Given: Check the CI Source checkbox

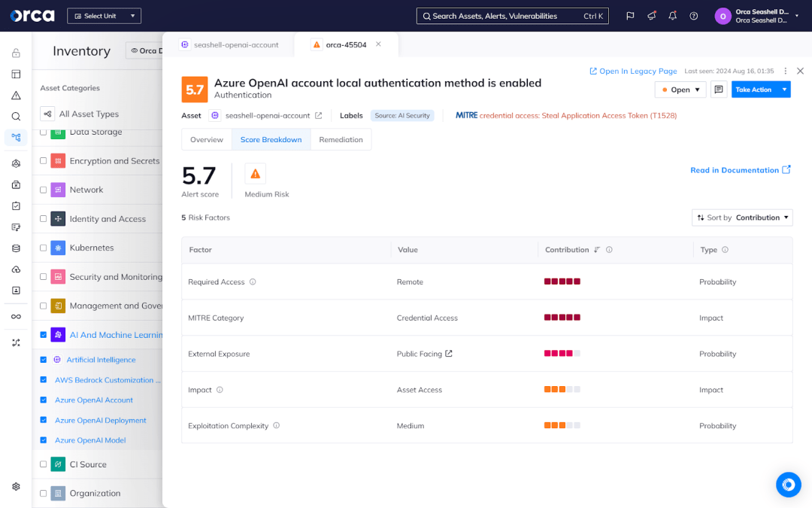Looking at the screenshot, I should 44,464.
